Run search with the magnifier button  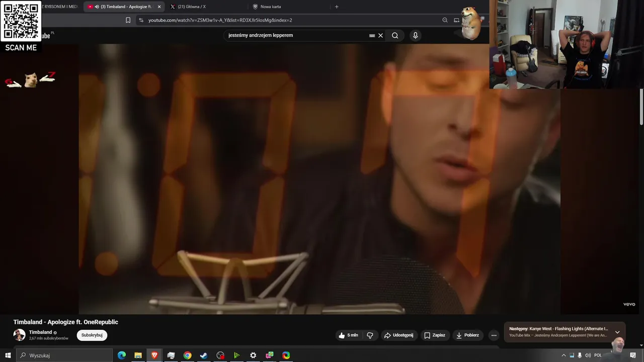point(395,35)
